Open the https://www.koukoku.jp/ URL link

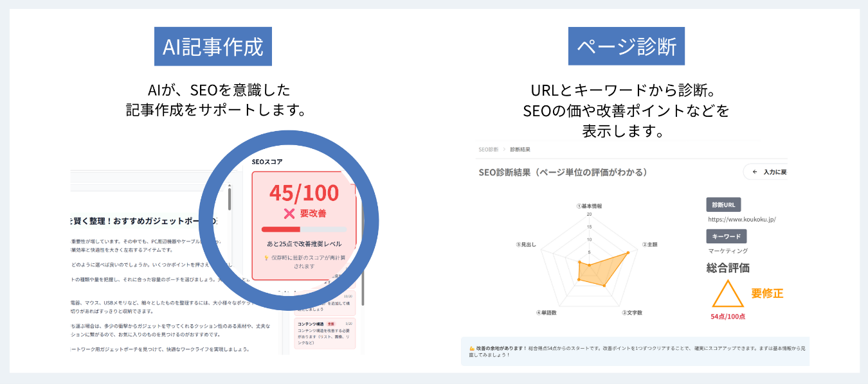pyautogui.click(x=741, y=220)
